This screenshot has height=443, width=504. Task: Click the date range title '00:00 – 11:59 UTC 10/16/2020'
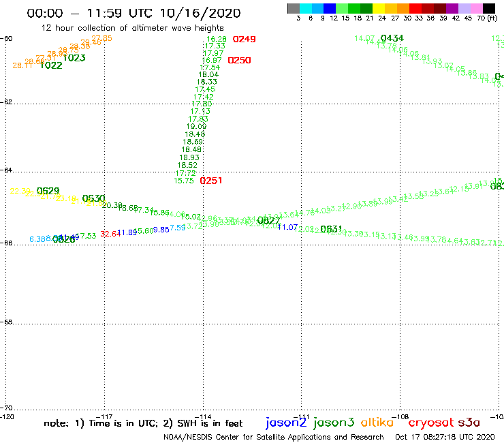[133, 13]
